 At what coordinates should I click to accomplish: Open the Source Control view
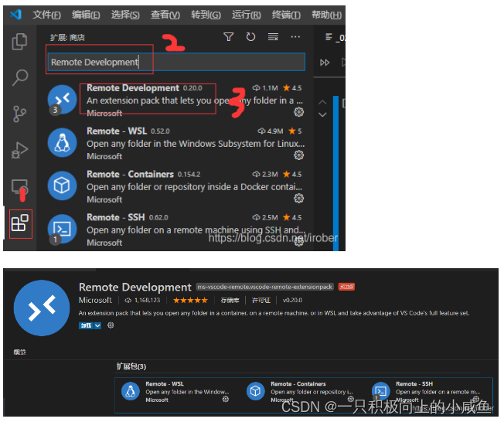tap(19, 114)
